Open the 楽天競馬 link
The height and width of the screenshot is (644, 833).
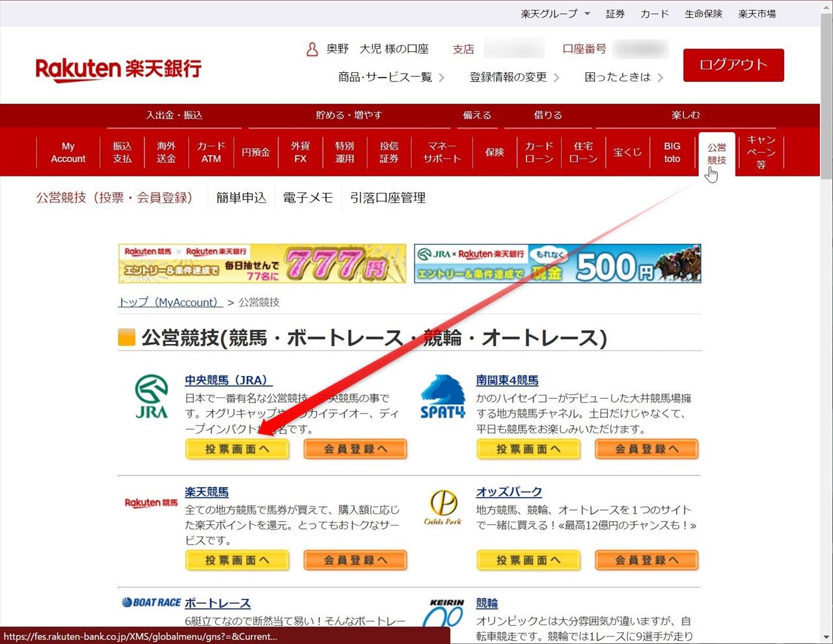[x=207, y=492]
